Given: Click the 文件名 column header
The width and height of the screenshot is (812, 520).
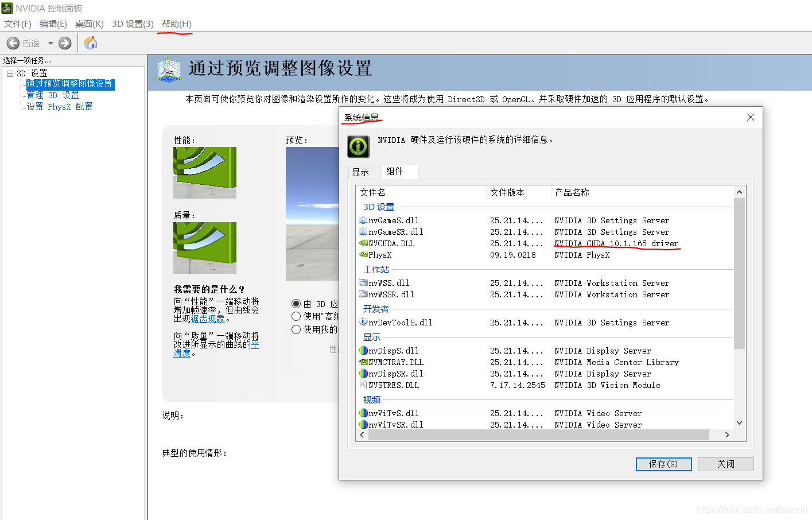Looking at the screenshot, I should [421, 192].
